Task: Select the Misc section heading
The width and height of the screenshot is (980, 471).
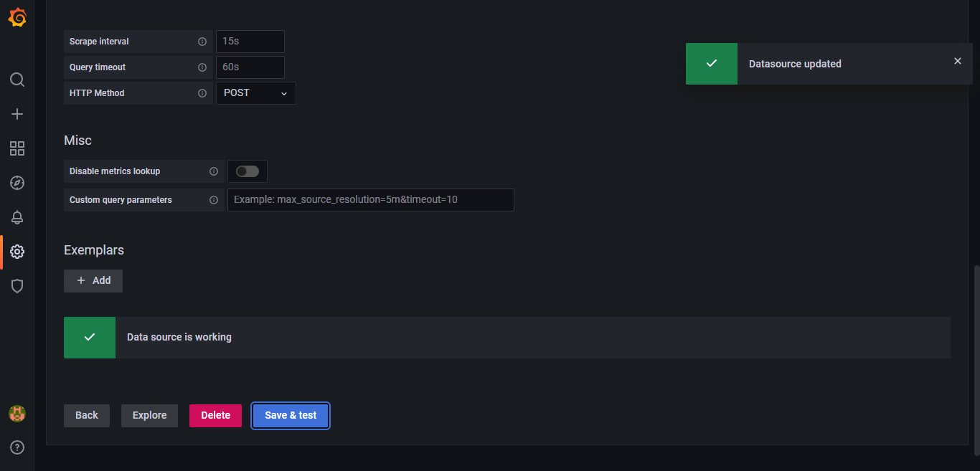Action: pyautogui.click(x=77, y=141)
